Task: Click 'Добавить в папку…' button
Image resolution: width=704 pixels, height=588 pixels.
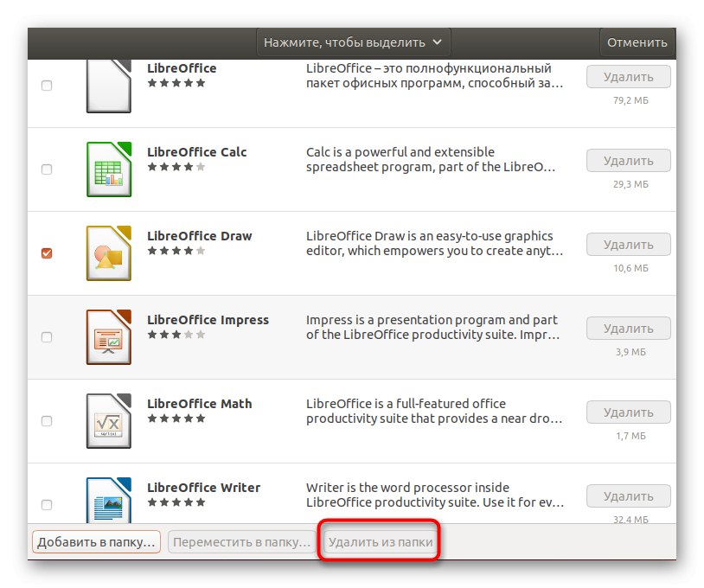Action: coord(96,542)
